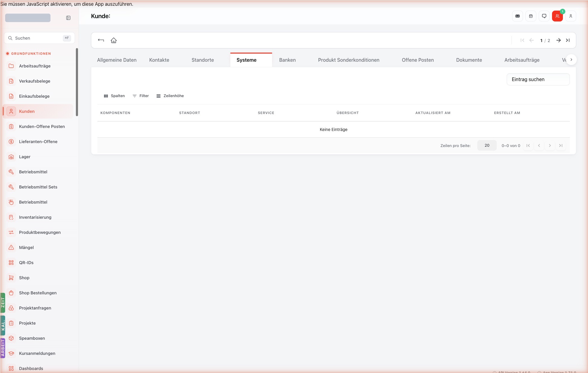Go to next table page
588x373 pixels.
point(550,146)
